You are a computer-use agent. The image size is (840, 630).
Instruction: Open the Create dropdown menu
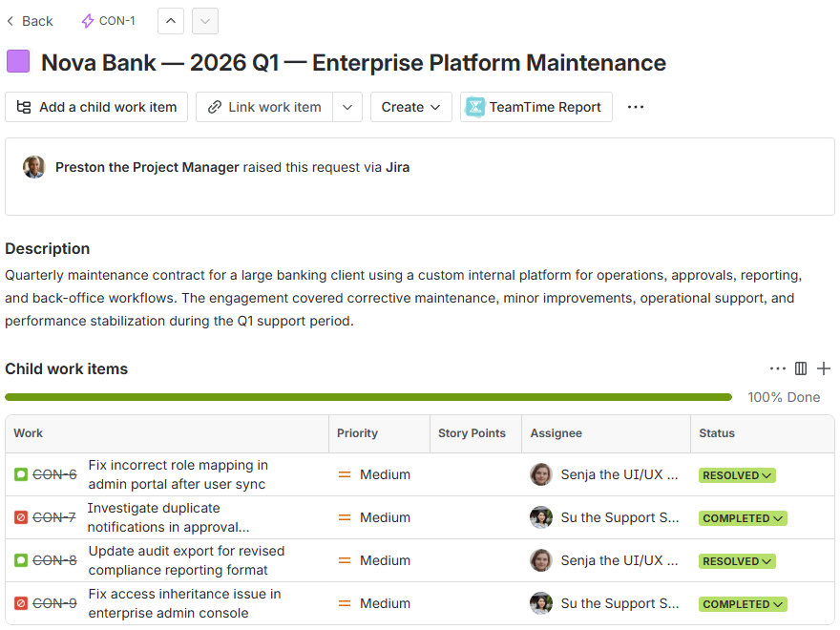coord(410,107)
